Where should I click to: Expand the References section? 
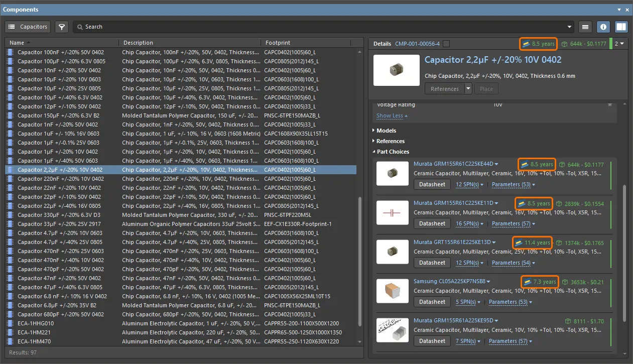(390, 141)
